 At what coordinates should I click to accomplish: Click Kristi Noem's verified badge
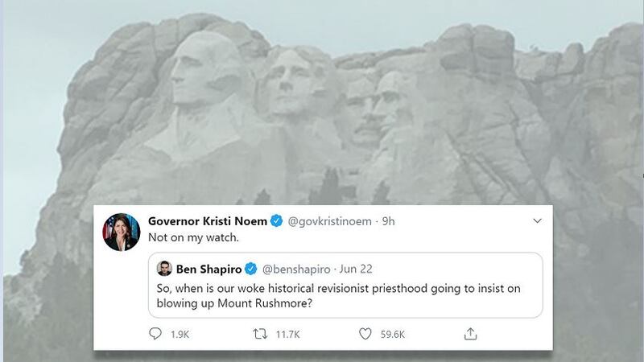(x=276, y=221)
